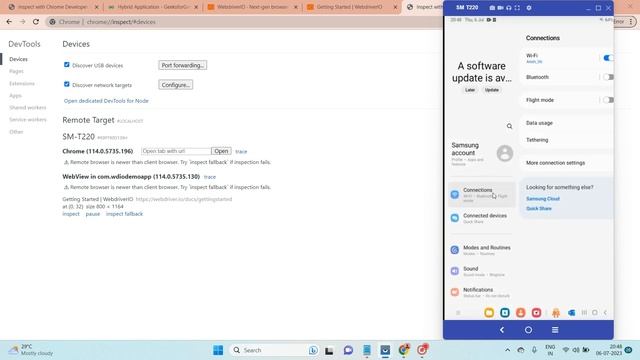Viewport: 640px width, 360px height.
Task: Open the app drawer grid in tablet dock
Action: click(458, 313)
